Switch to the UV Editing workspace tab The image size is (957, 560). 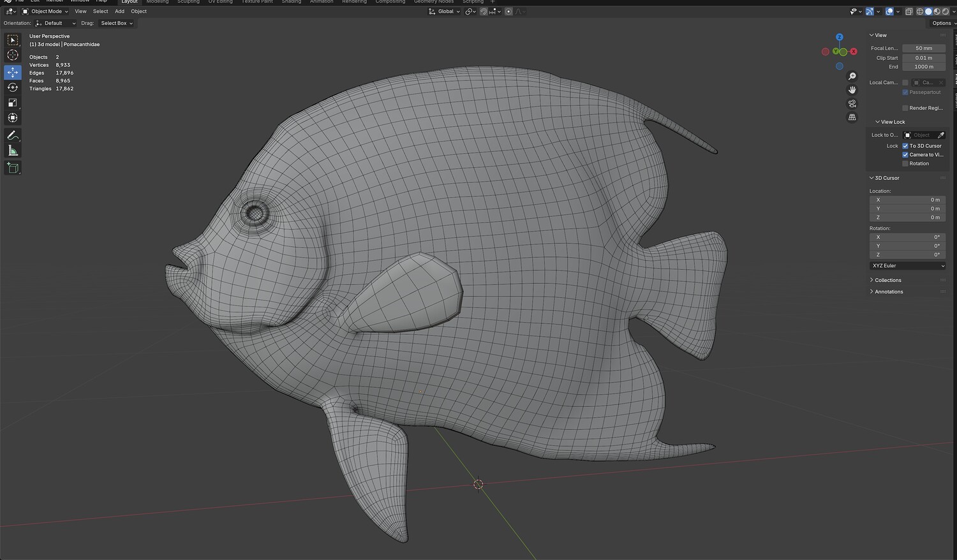[221, 2]
